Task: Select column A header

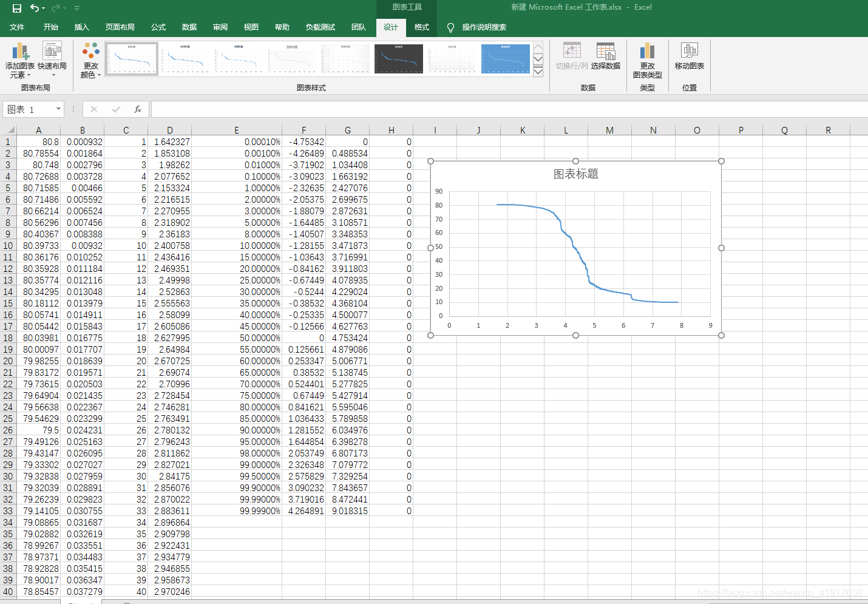Action: tap(38, 130)
